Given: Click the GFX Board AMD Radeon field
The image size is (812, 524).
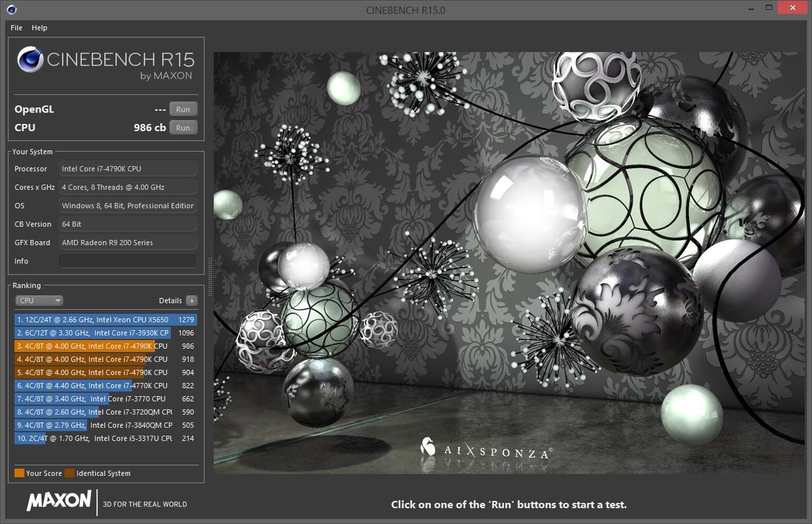Looking at the screenshot, I should pyautogui.click(x=128, y=243).
